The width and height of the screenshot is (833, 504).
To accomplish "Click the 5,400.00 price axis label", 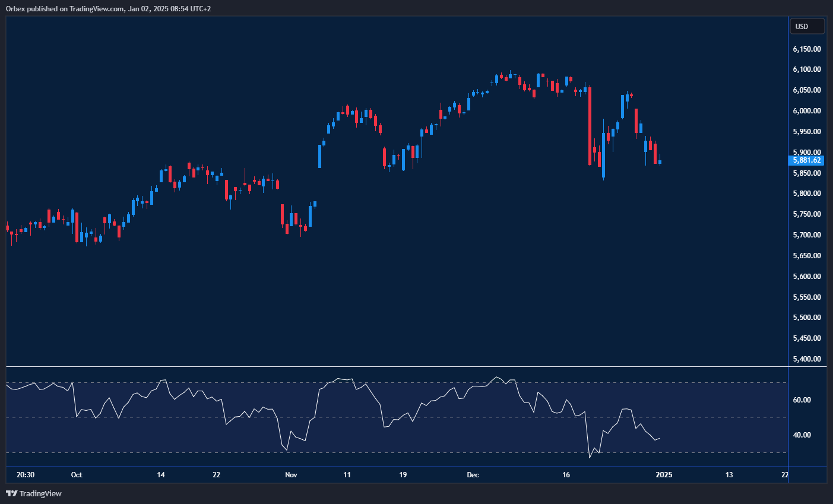I will coord(807,359).
